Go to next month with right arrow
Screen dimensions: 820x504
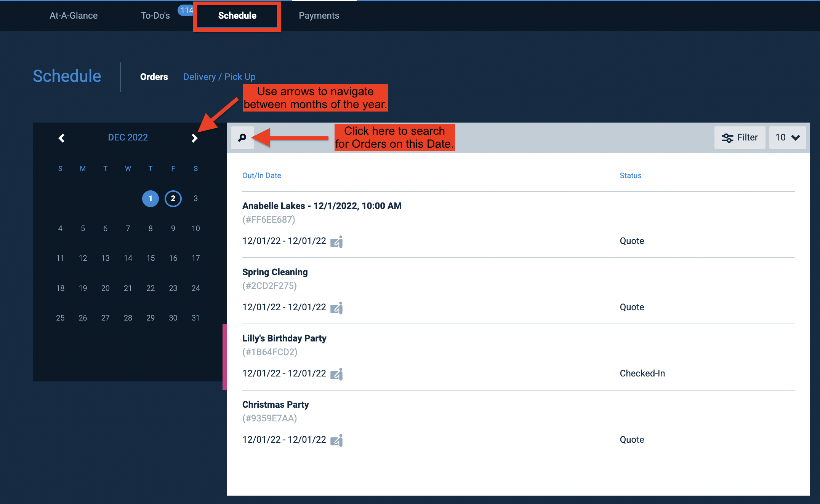click(x=194, y=138)
